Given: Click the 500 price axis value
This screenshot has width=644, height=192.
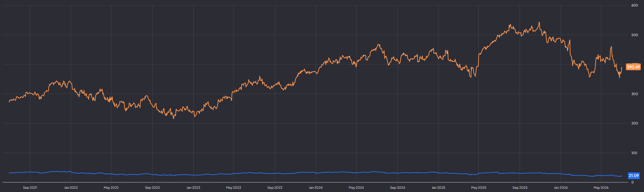Looking at the screenshot, I should (635, 35).
